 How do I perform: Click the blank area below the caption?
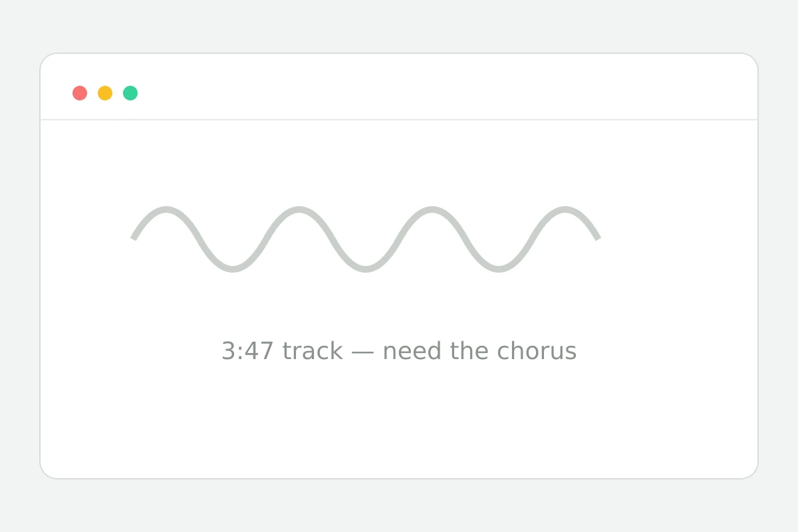(x=399, y=419)
